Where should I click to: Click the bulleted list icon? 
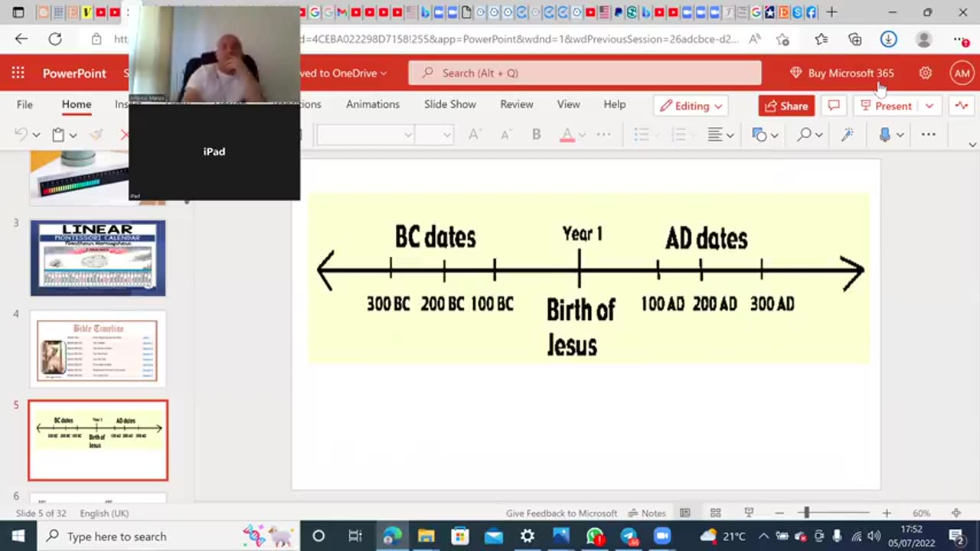(x=642, y=135)
